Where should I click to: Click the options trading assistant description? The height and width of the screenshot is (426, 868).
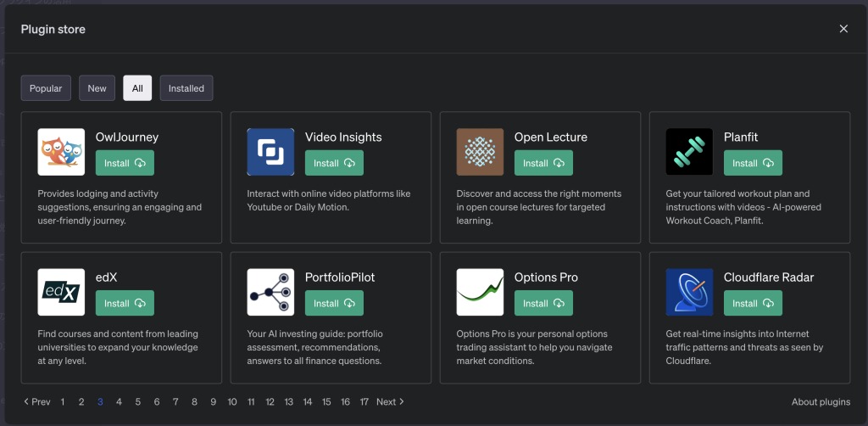coord(534,347)
